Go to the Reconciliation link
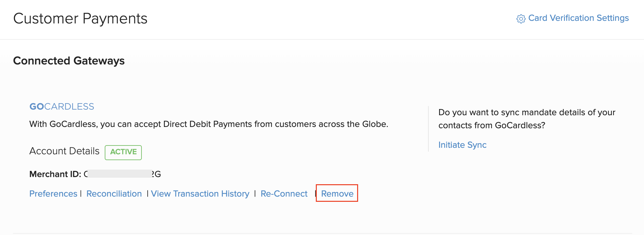 coord(114,194)
